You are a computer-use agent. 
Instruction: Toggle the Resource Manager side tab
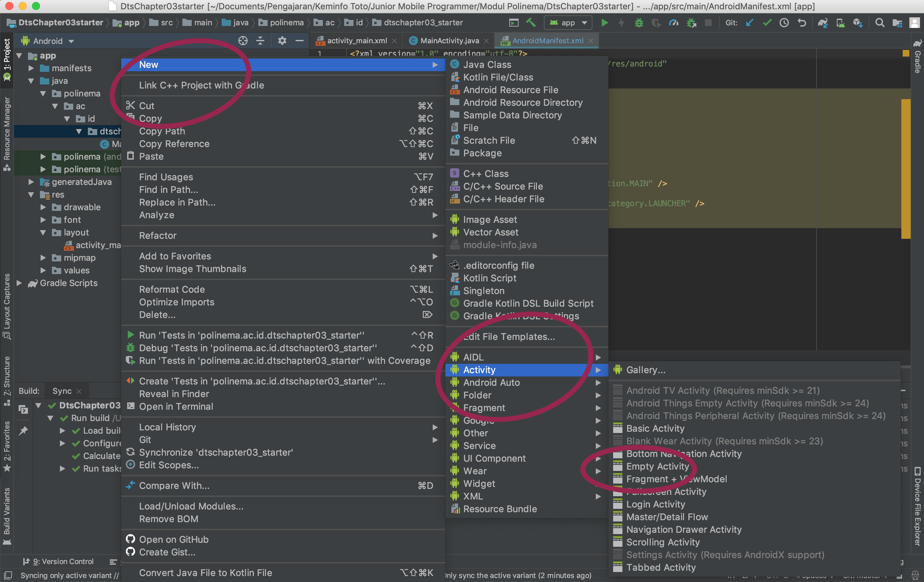point(7,133)
